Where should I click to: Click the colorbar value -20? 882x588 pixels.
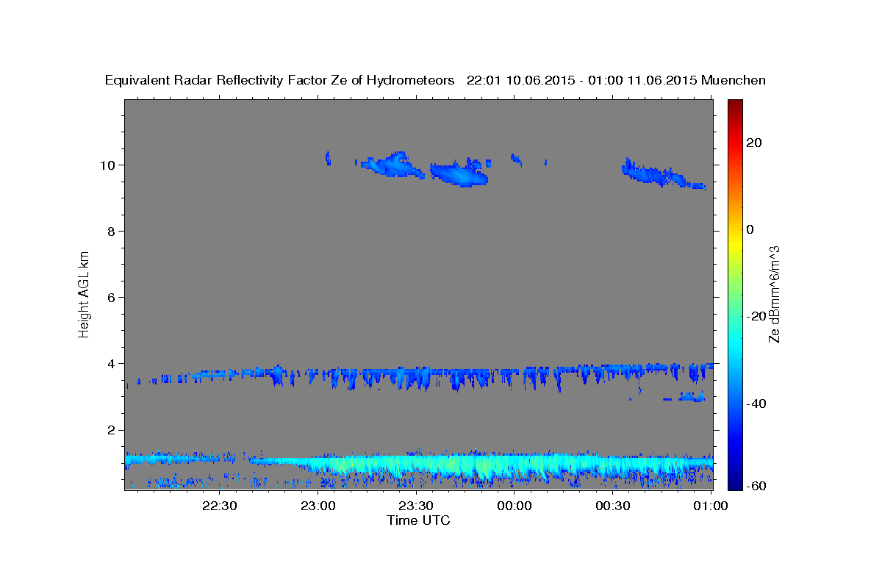click(x=756, y=316)
